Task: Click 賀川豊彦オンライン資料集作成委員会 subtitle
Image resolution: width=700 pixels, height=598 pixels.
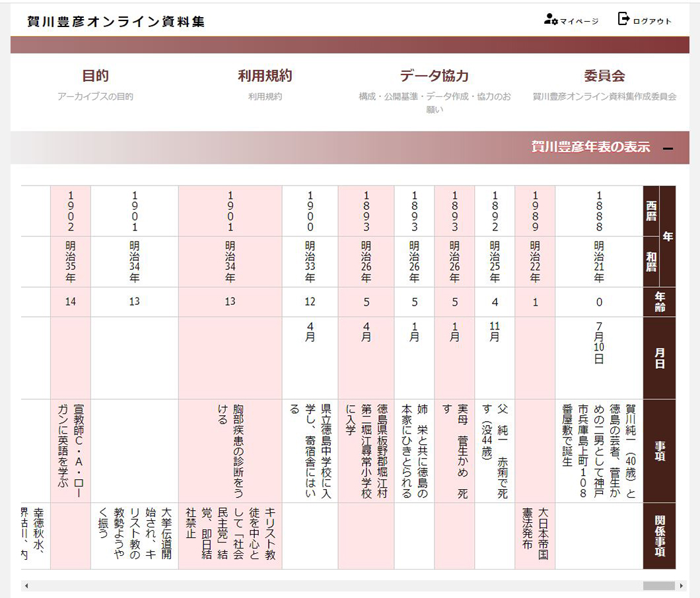Action: tap(604, 96)
